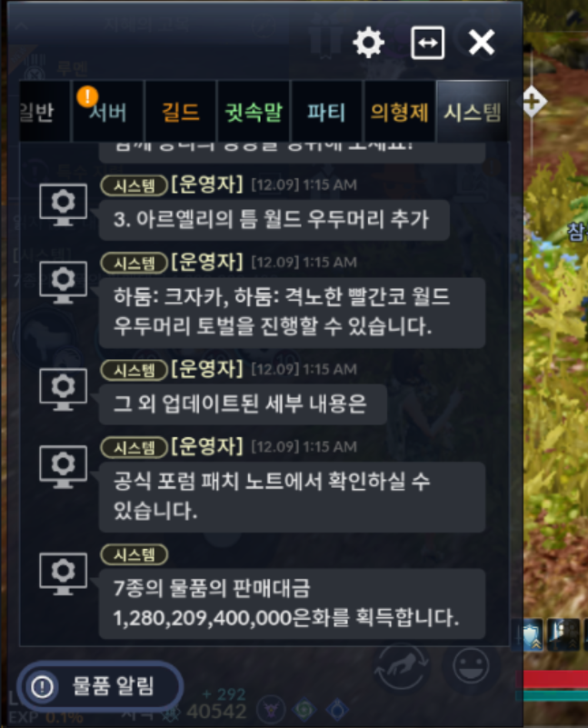Open the smiley emoticon button
Viewport: 588px width, 728px height.
pyautogui.click(x=471, y=666)
